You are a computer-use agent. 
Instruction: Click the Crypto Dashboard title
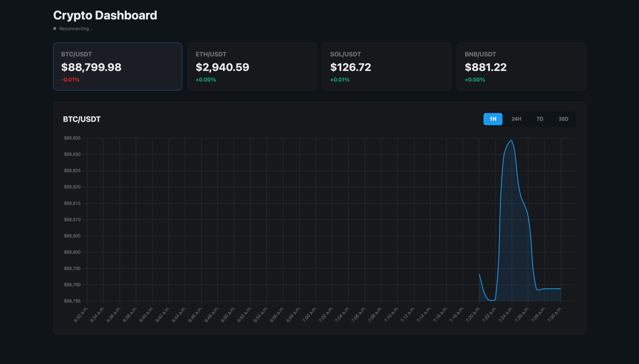(x=105, y=15)
